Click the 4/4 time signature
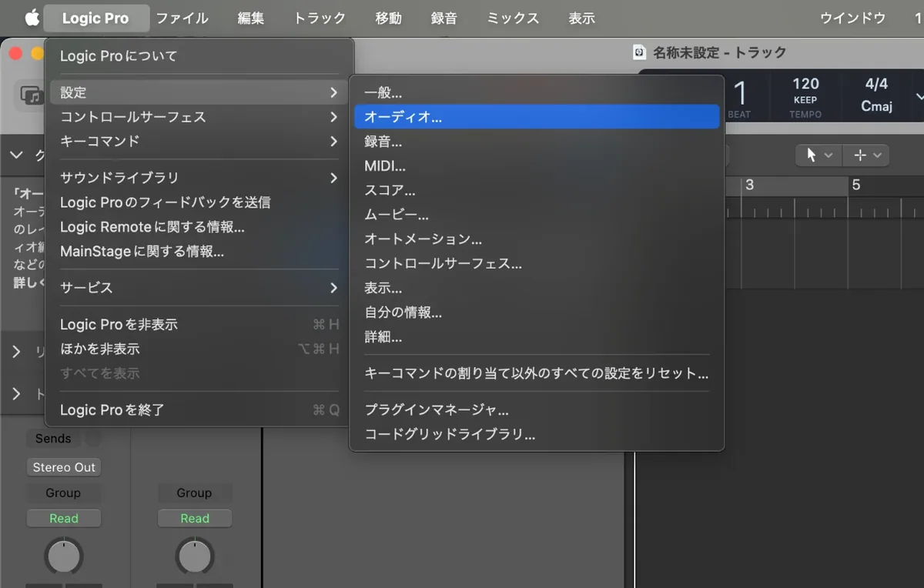924x588 pixels. (876, 84)
